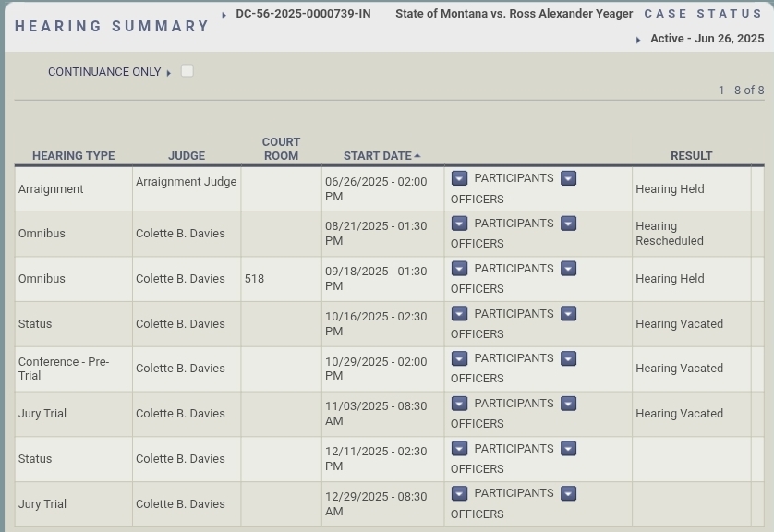Open Participants arrow for 08/21/2025 Omnibus hearing
This screenshot has height=532, width=774.
tap(459, 224)
